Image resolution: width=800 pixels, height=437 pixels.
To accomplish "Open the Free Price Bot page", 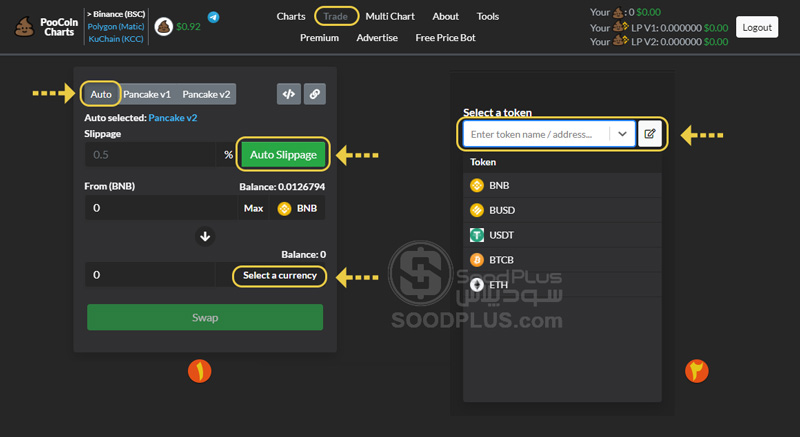I will point(445,38).
